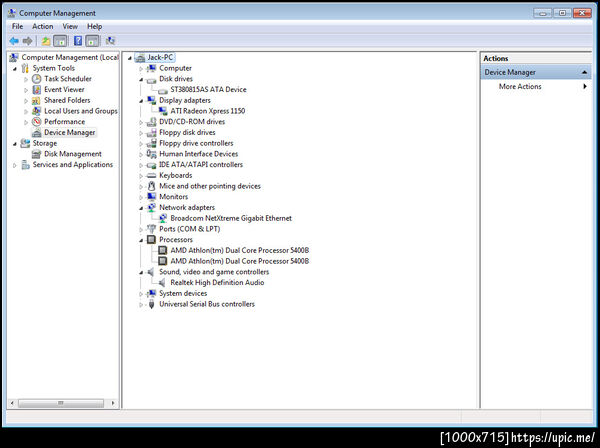Collapse the Processors category
The width and height of the screenshot is (600, 448).
tap(141, 240)
